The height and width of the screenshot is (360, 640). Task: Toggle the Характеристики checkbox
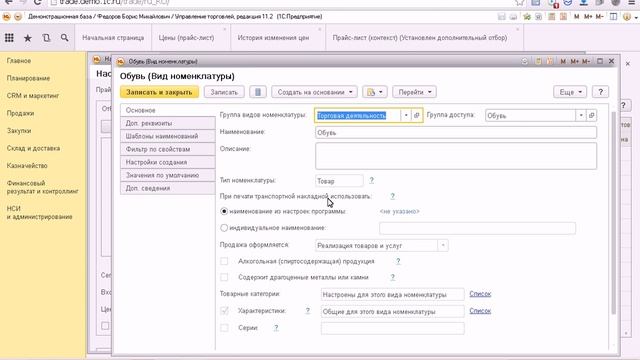pos(224,311)
